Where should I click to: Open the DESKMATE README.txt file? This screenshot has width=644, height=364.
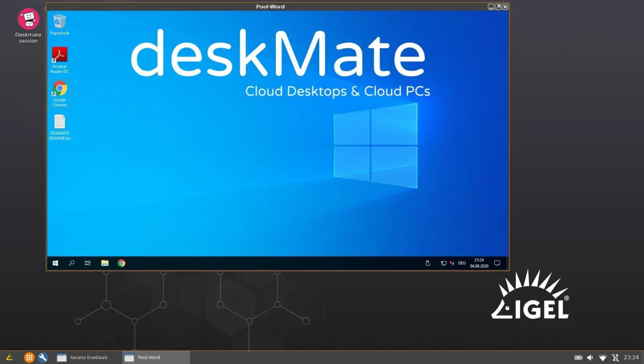60,123
